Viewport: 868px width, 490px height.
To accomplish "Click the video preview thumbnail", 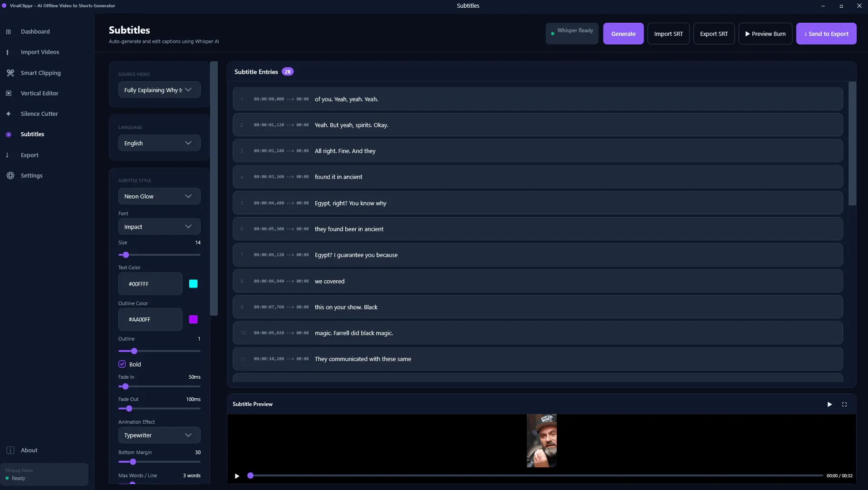I will [x=541, y=441].
